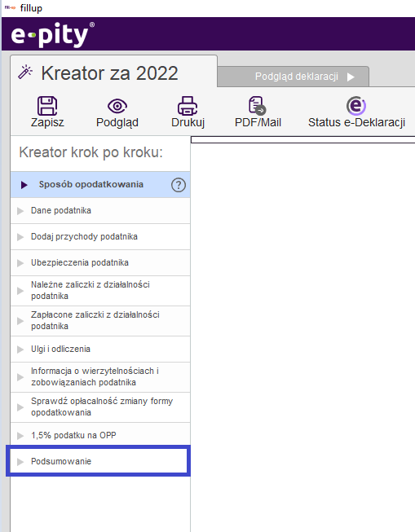Open PDF/Mail export icon
This screenshot has width=415, height=532.
257,106
